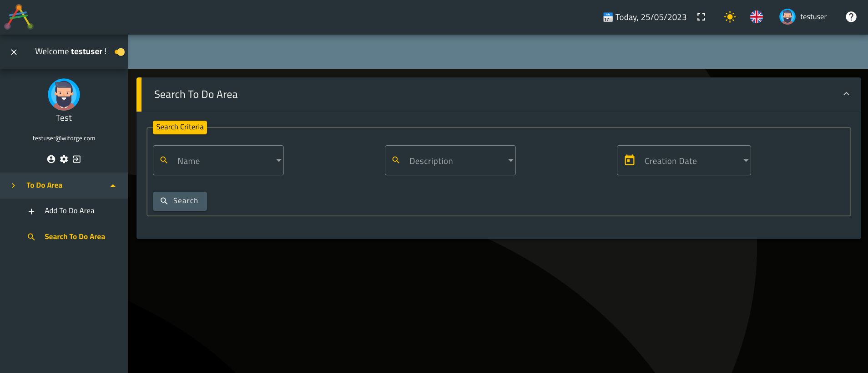Open the language selector UK flag
This screenshot has height=373, width=868.
(x=756, y=17)
